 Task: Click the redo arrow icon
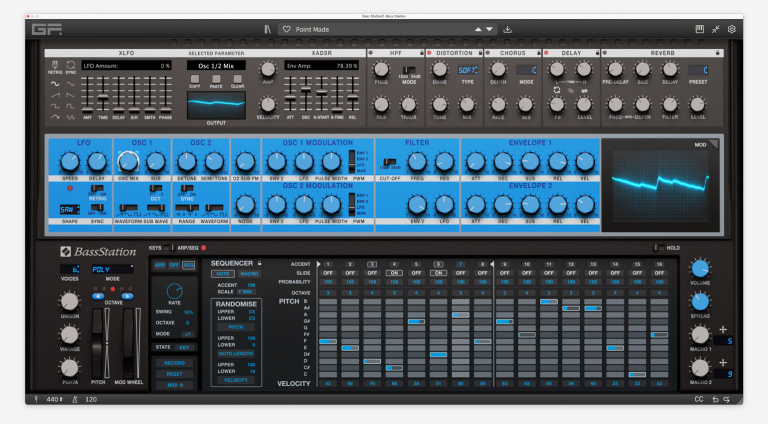pyautogui.click(x=727, y=400)
